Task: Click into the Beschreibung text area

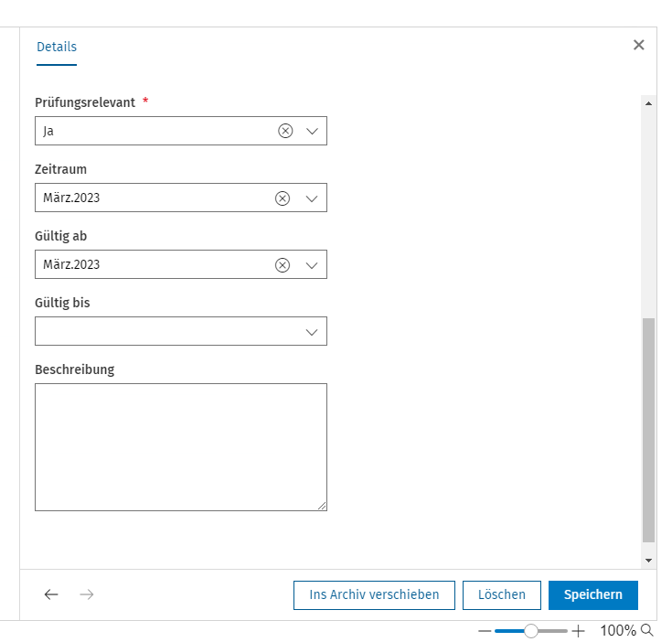Action: coord(181,447)
